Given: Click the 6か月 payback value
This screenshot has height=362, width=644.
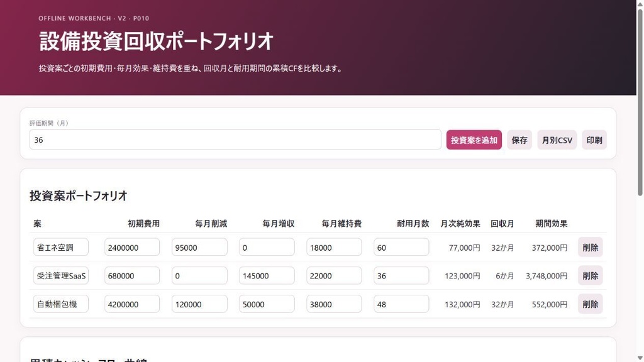Looking at the screenshot, I should 505,277.
